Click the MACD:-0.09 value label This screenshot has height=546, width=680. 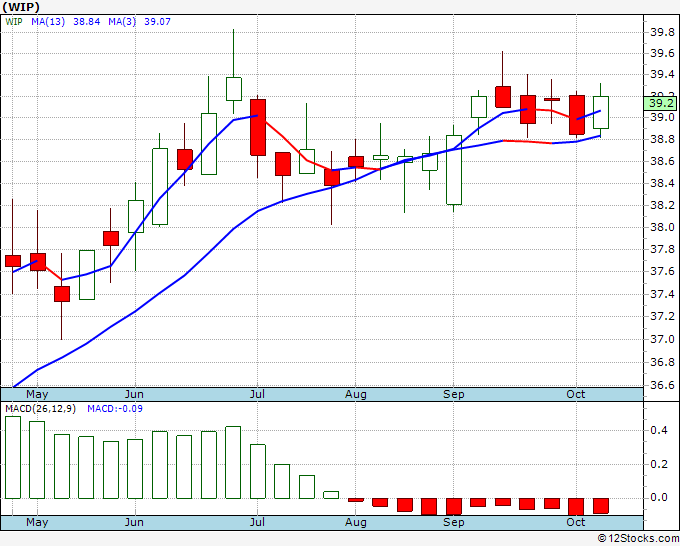tap(115, 409)
